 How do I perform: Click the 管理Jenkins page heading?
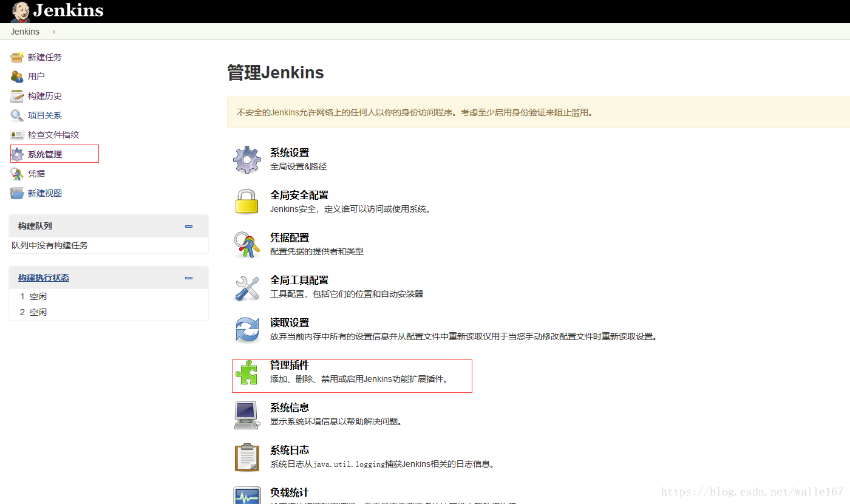pos(276,73)
